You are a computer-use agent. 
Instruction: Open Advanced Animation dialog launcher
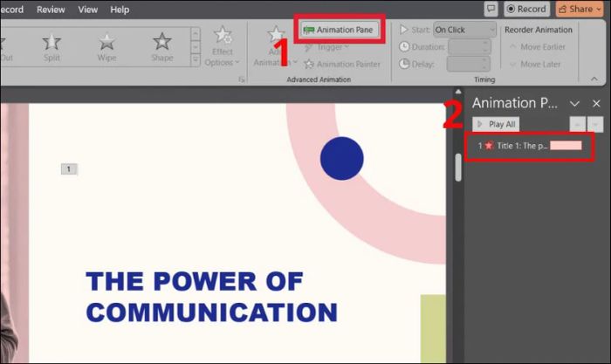(242, 79)
